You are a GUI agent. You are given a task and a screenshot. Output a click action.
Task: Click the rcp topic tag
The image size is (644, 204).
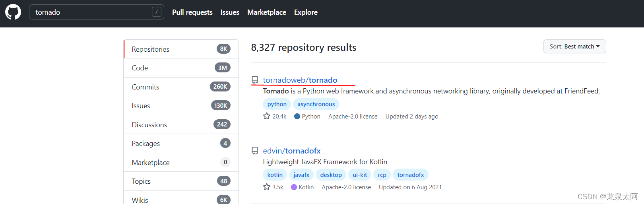pyautogui.click(x=382, y=175)
